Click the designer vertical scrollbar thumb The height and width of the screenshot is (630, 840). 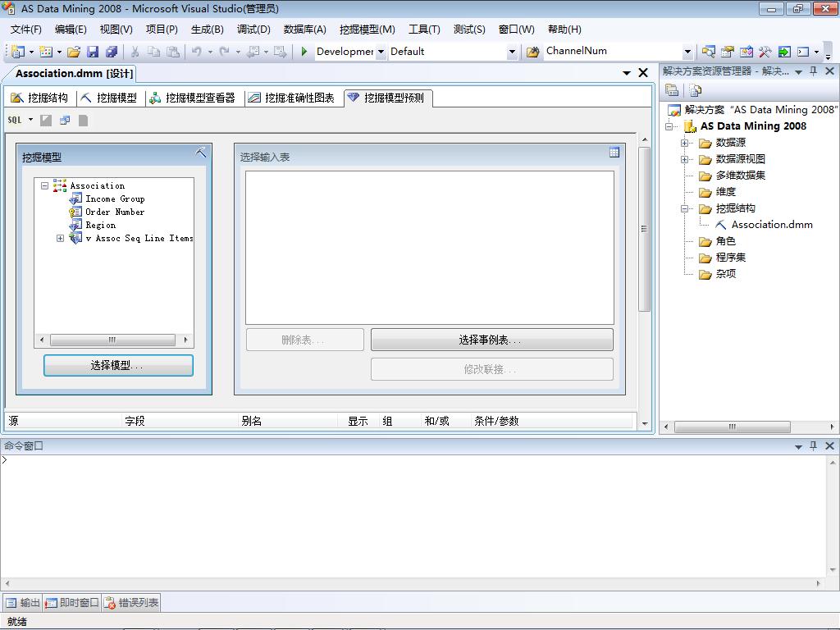tap(644, 229)
